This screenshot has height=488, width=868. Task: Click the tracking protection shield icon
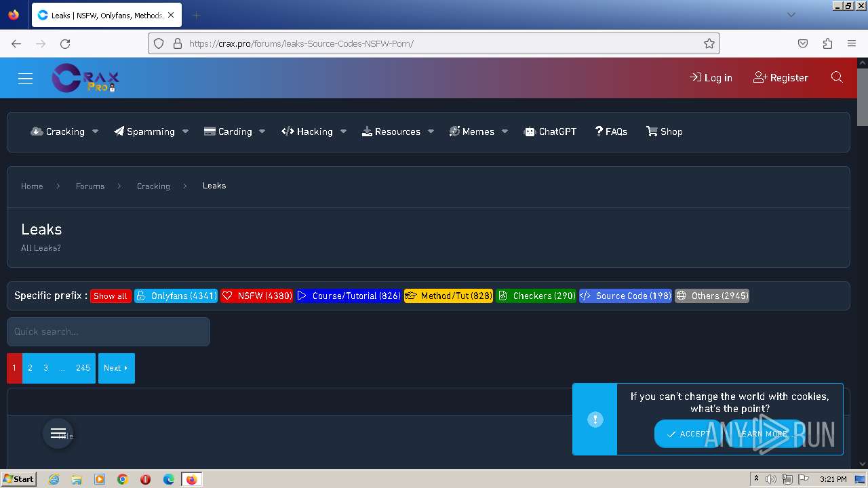(x=159, y=43)
